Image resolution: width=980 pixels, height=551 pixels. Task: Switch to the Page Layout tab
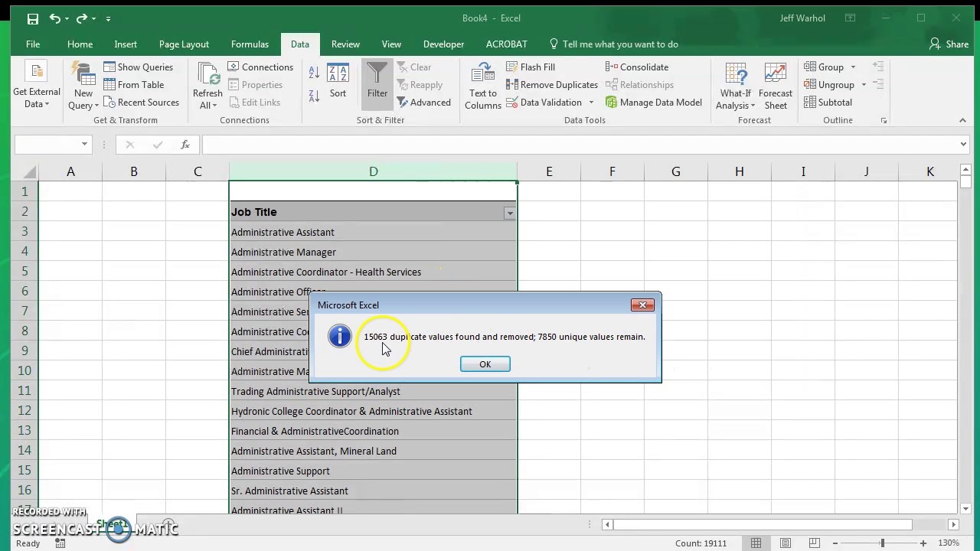click(x=184, y=44)
